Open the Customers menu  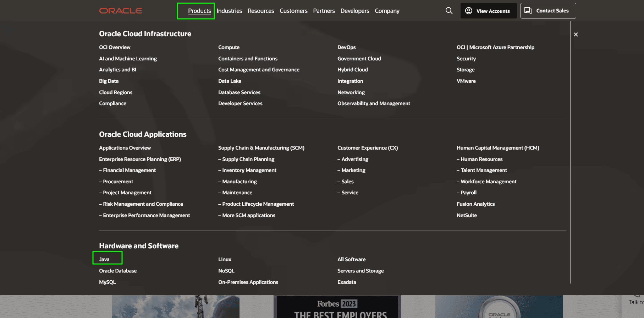(x=293, y=11)
